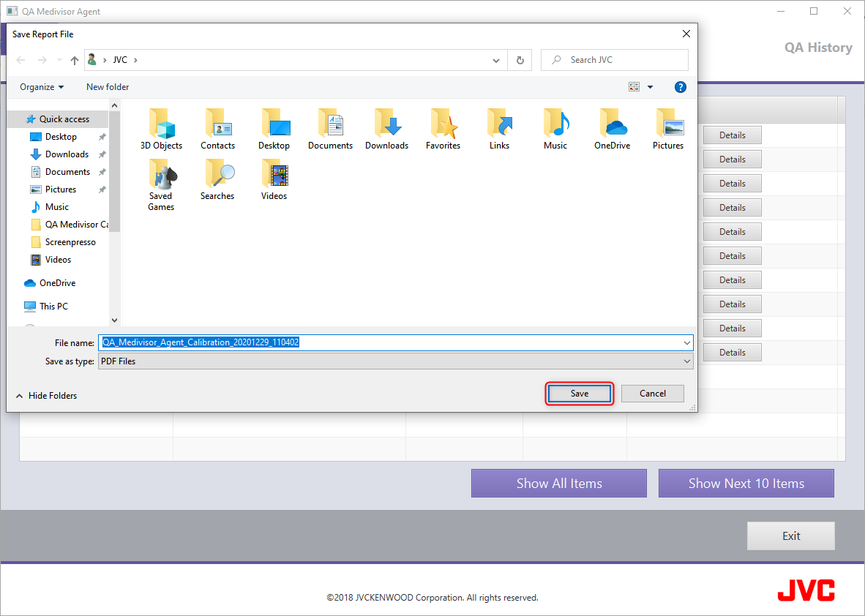The image size is (865, 616).
Task: Select the Saved Games folder
Action: point(161,185)
